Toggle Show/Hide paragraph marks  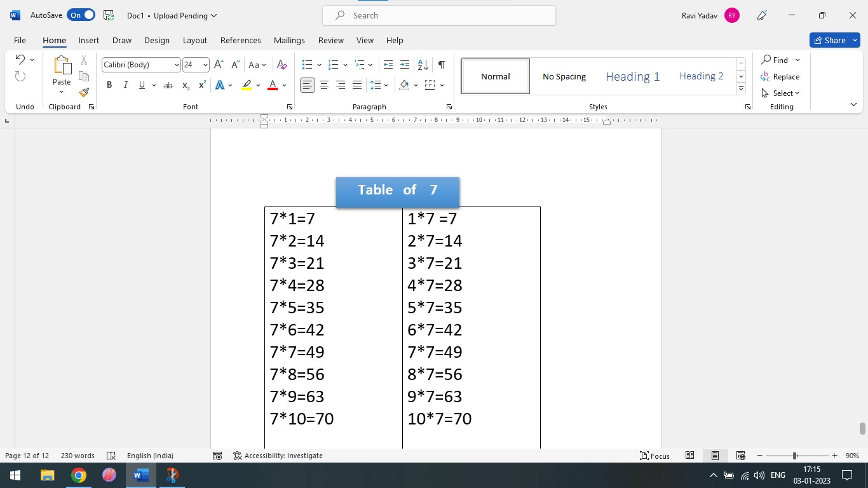[x=442, y=65]
